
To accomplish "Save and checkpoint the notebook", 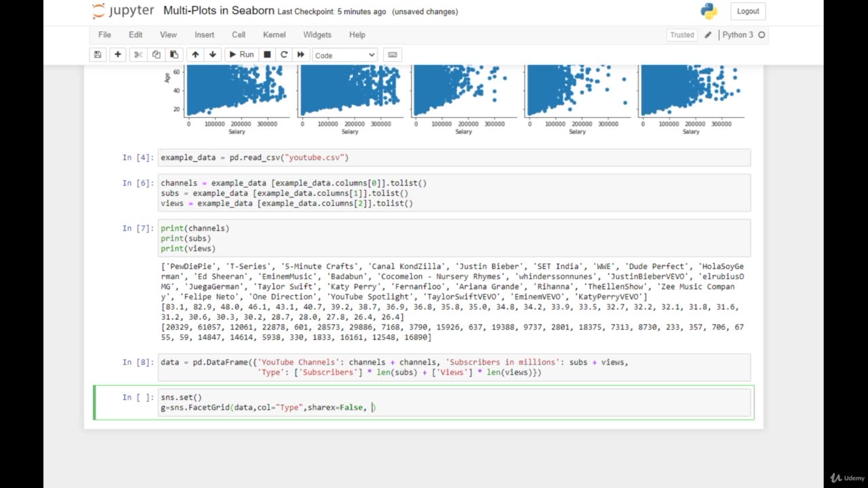I will coord(98,55).
